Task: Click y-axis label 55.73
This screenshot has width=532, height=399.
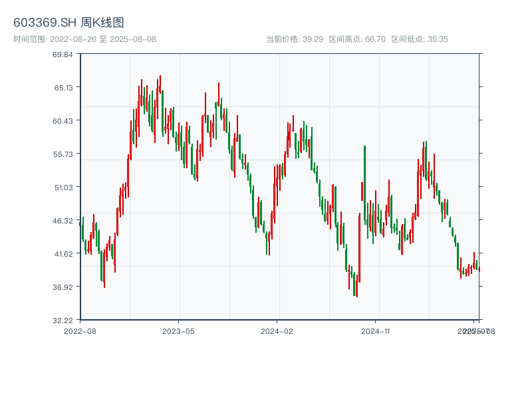Action: click(63, 154)
